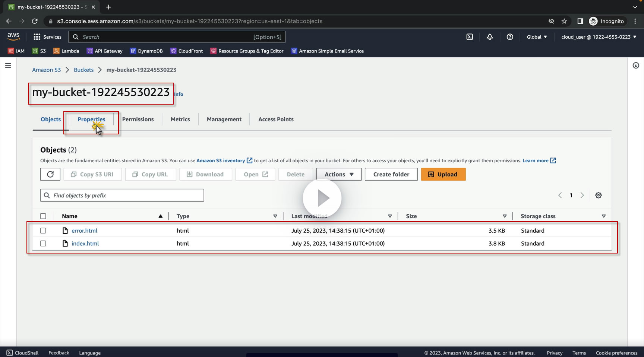Check the error.html row checkbox

click(x=43, y=231)
